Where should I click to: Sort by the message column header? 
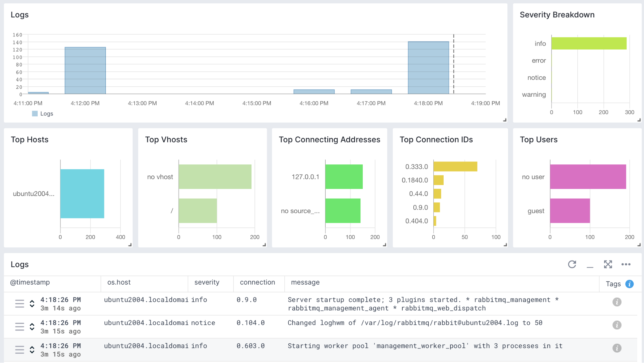tap(305, 282)
